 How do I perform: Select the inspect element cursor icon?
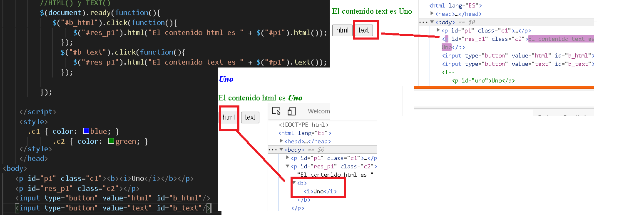click(x=276, y=111)
